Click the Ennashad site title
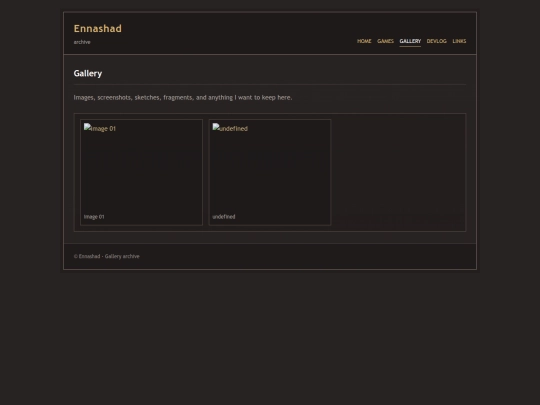The height and width of the screenshot is (405, 540). click(97, 28)
